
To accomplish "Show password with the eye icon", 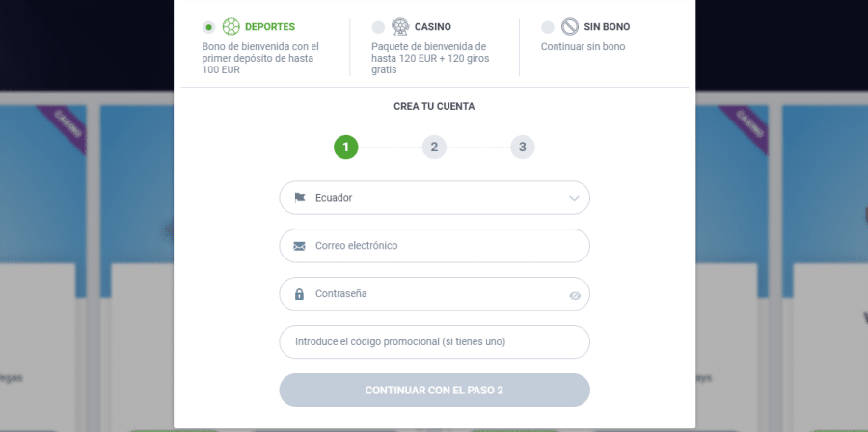I will pos(575,295).
